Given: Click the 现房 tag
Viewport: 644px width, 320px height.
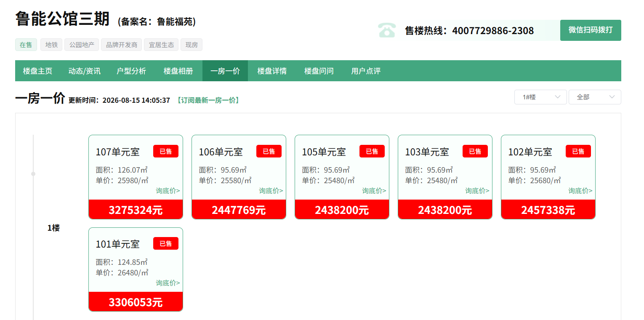Looking at the screenshot, I should tap(192, 45).
